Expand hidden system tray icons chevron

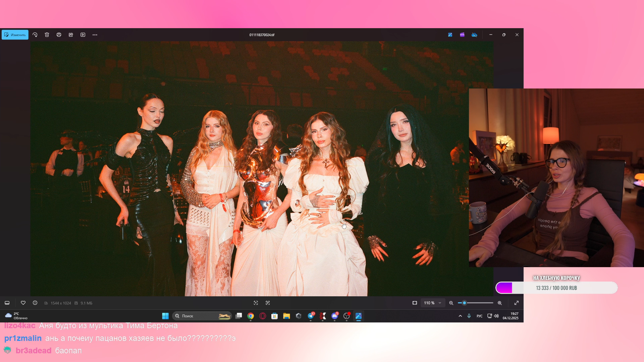[x=460, y=316]
